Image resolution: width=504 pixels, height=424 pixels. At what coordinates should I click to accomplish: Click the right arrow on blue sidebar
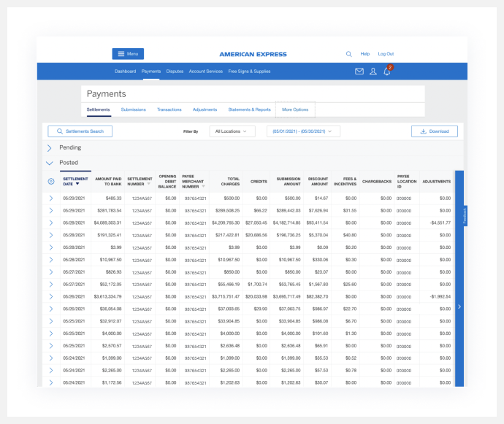click(x=459, y=307)
